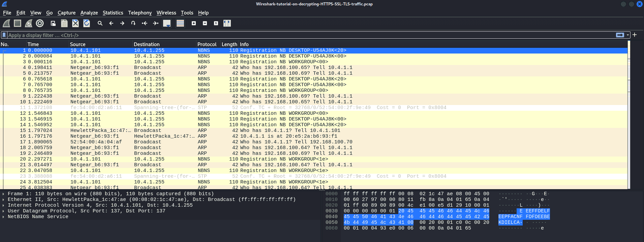Reload this capture file
The image size is (644, 242).
[87, 23]
